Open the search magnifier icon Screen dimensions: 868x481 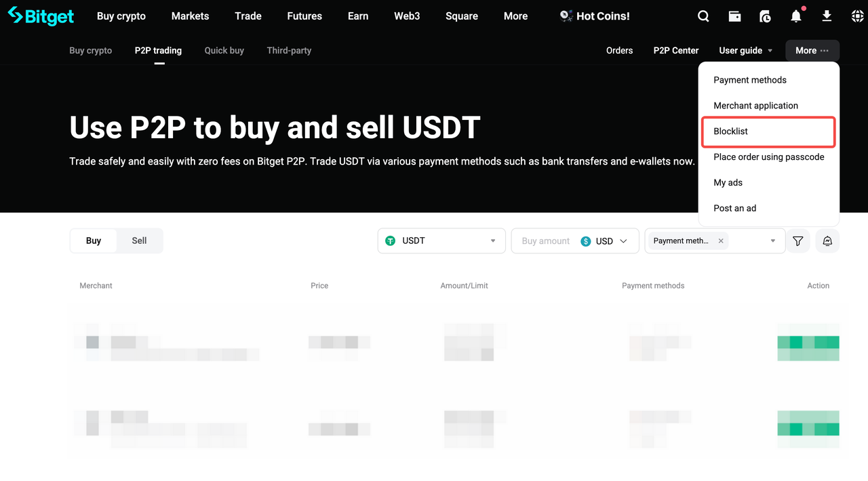point(703,16)
